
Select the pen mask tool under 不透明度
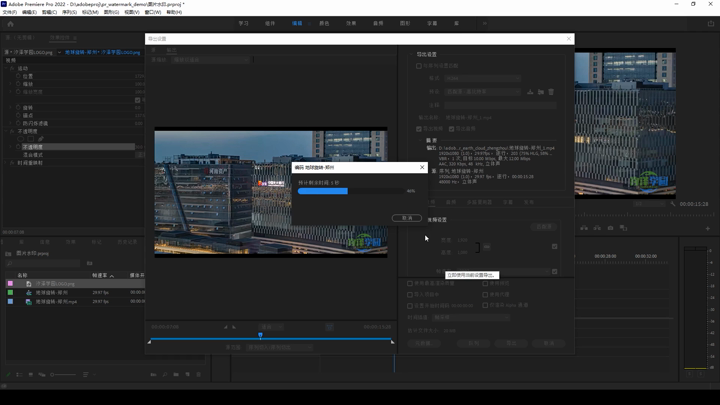41,138
